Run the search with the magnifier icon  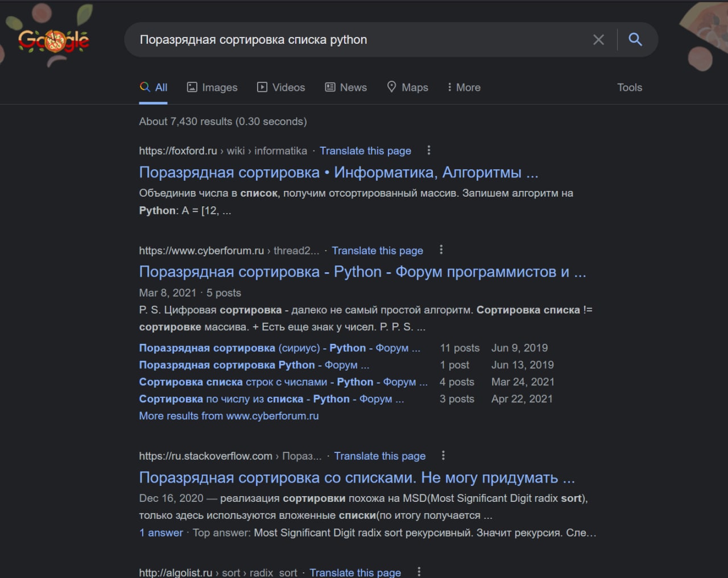tap(635, 39)
